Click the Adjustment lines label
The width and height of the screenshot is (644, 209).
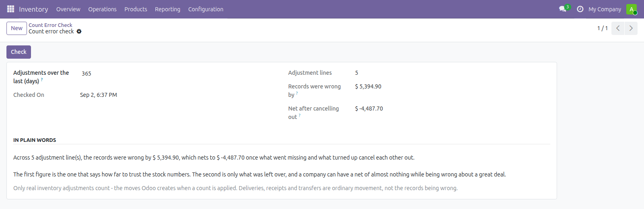310,73
